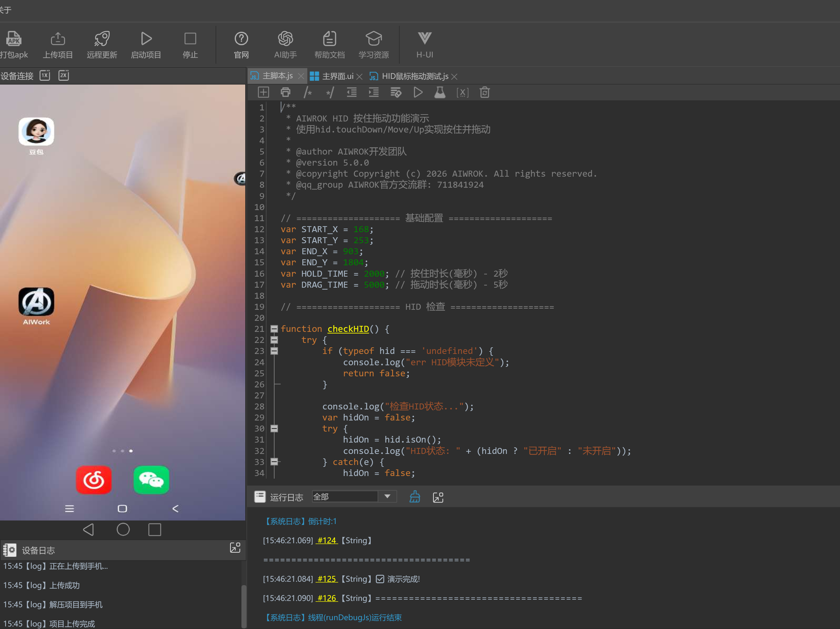840x629 pixels.
Task: Collapse function checkHID fold marker line 21
Action: 274,329
